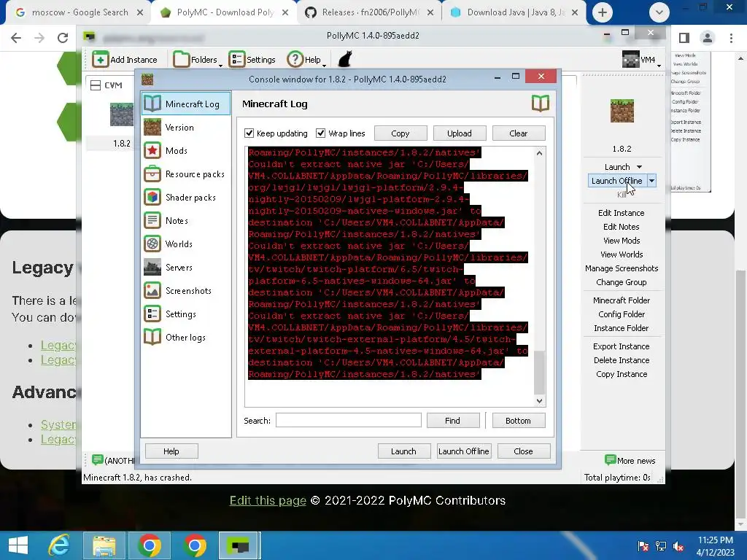747x560 pixels.
Task: Toggle the Wrap lines checkbox
Action: 321,133
